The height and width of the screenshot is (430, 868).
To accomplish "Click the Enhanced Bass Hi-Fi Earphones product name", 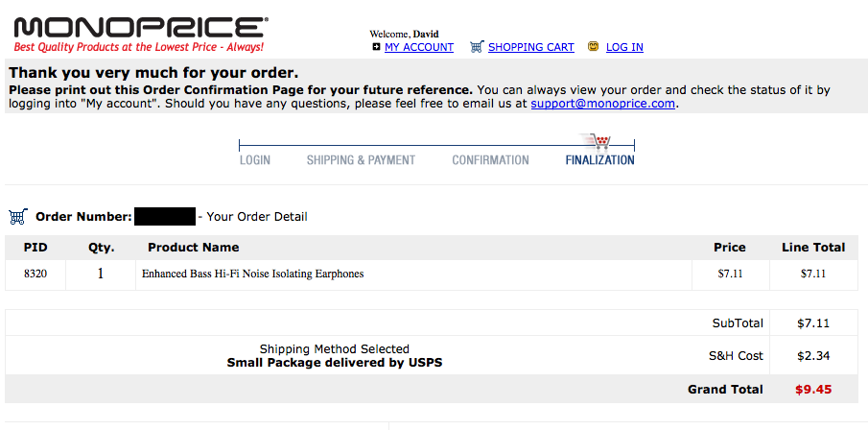I will click(x=253, y=274).
